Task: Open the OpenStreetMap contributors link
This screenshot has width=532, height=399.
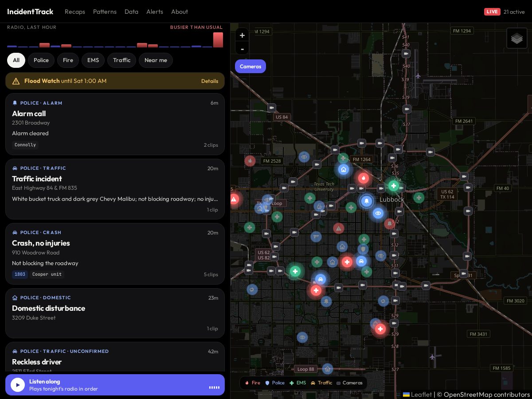Action: tap(487, 395)
